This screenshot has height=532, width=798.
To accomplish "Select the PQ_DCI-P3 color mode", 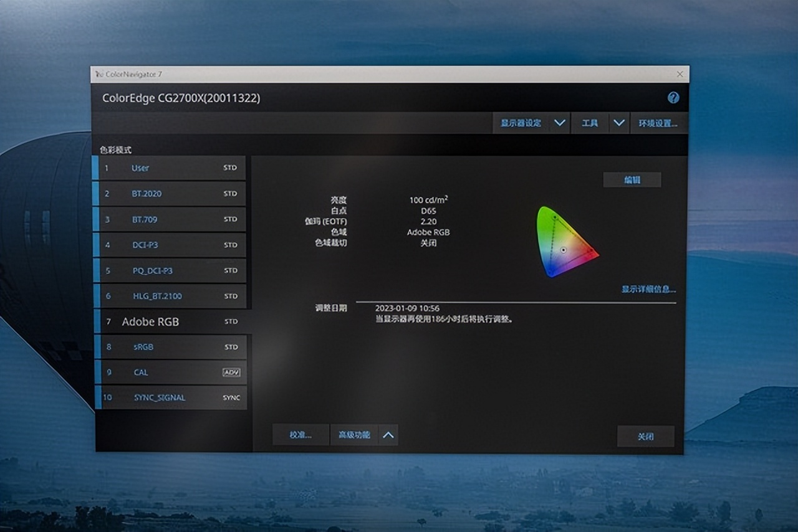I will point(169,270).
